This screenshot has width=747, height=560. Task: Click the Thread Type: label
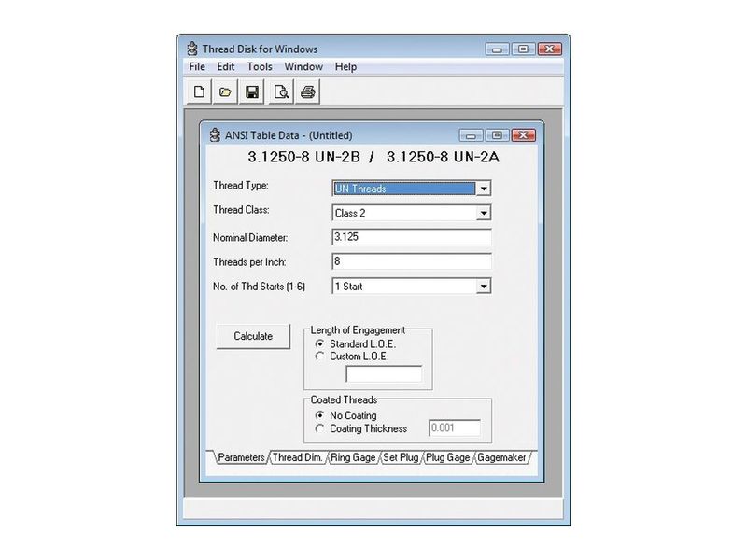click(241, 185)
